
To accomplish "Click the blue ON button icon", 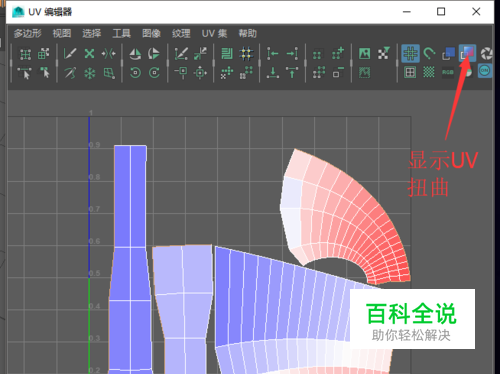I will 485,71.
